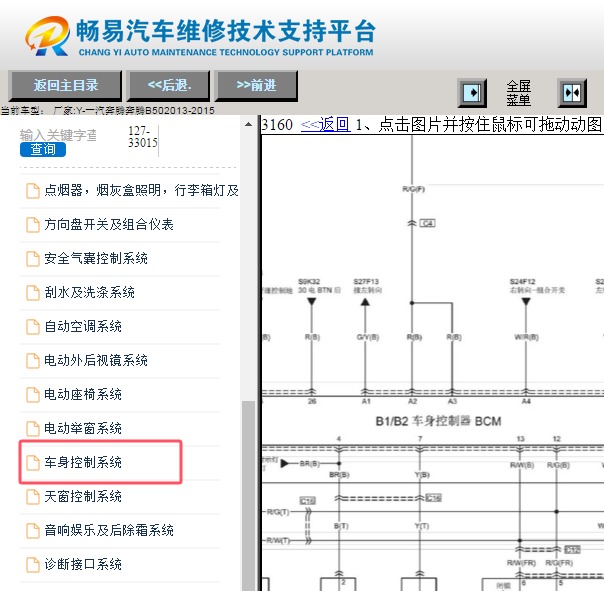Select 电动举窗系统 in the list
The image size is (604, 591).
click(83, 428)
